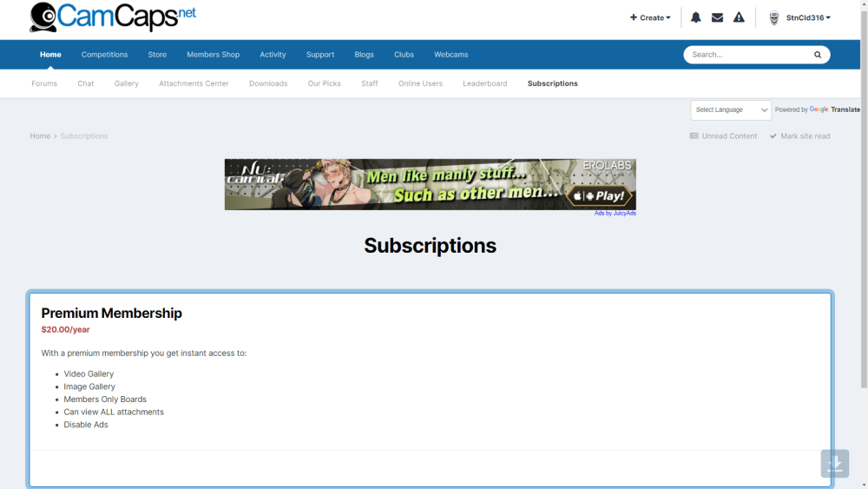868x489 pixels.
Task: Click the page vertical scrollbar
Action: (865, 200)
